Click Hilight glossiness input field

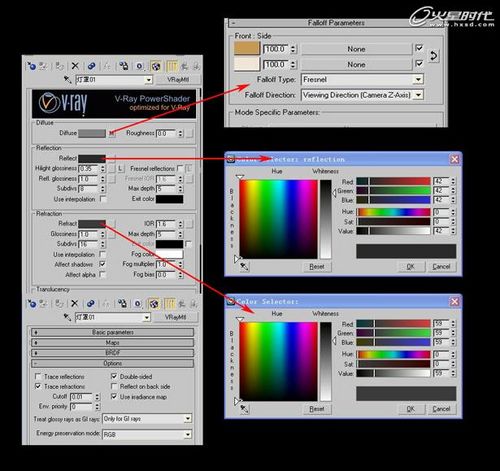[89, 169]
